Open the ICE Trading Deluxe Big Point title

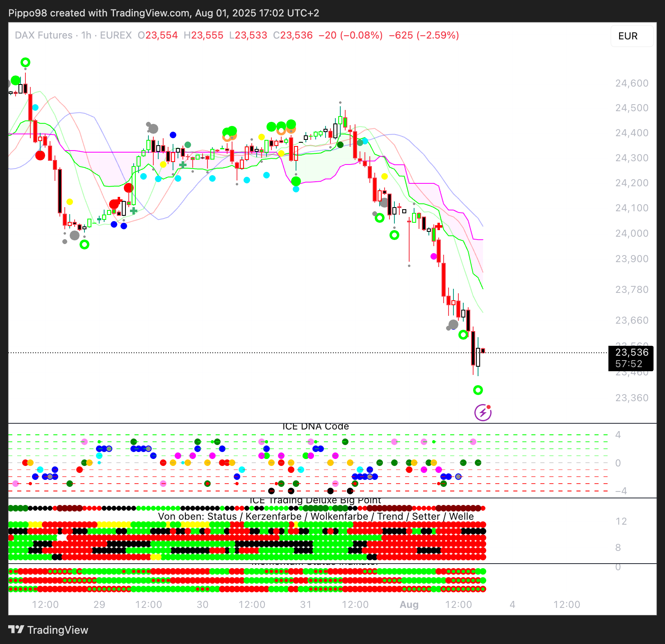tap(315, 500)
